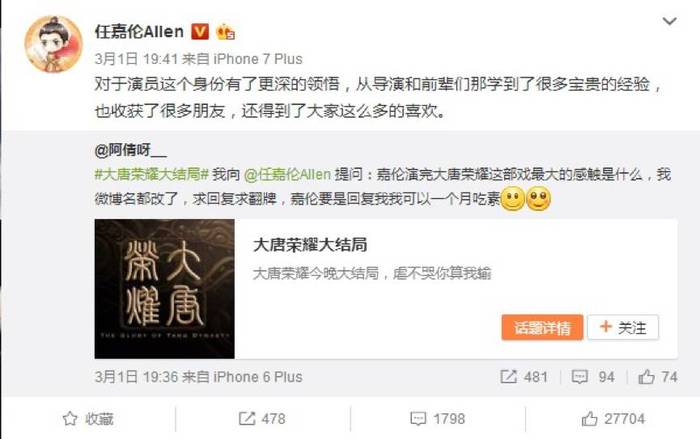Open 任嘉伦Allen username link
The width and height of the screenshot is (700, 439).
(x=139, y=32)
